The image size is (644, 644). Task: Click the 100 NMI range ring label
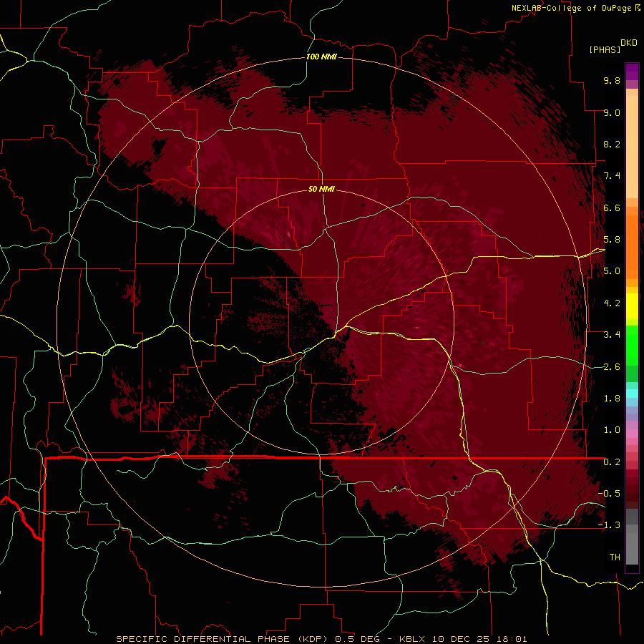(x=321, y=57)
